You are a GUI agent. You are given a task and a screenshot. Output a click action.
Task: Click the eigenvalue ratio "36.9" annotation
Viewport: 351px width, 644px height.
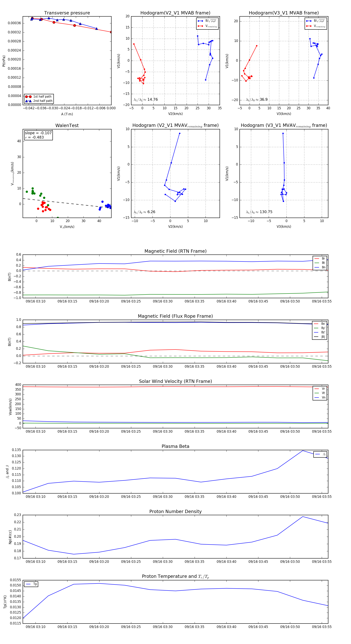257,100
